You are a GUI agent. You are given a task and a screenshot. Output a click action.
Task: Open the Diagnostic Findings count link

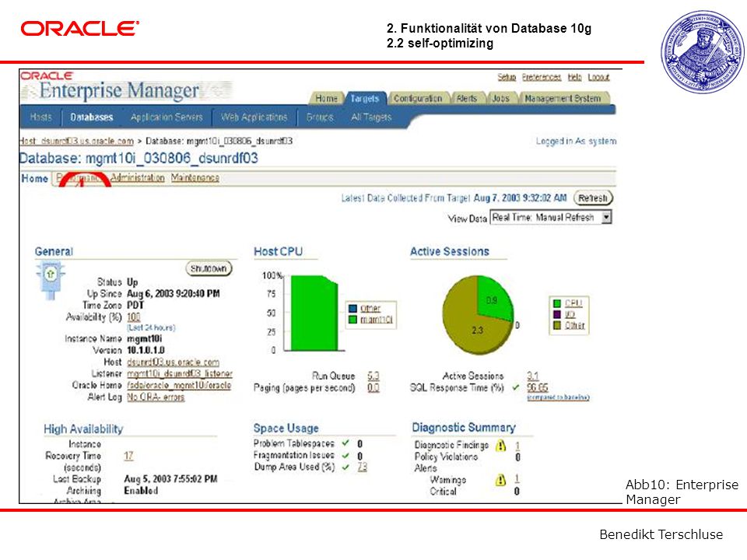pos(517,446)
